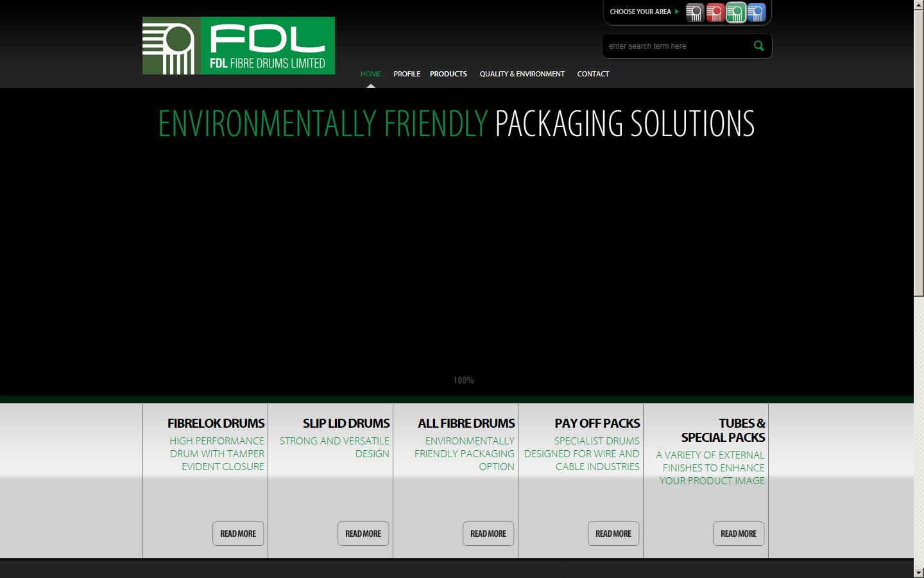Click the FDL Fibre Drums Limited logo

click(x=238, y=45)
